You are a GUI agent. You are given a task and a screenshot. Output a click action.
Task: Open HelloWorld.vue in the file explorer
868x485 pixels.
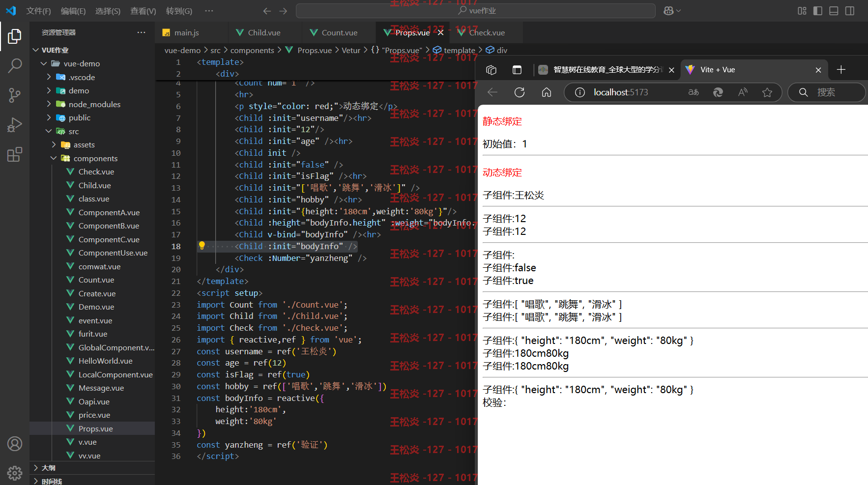tap(92, 361)
